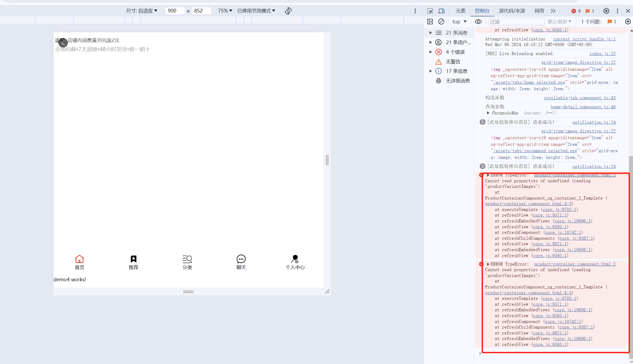Click the live expression eye icon
The image size is (633, 364).
(x=478, y=22)
